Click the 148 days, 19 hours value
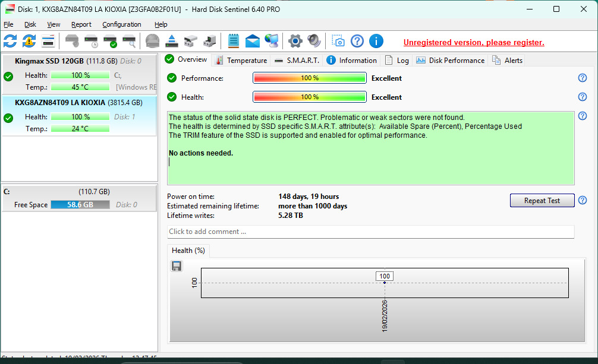 pos(309,197)
